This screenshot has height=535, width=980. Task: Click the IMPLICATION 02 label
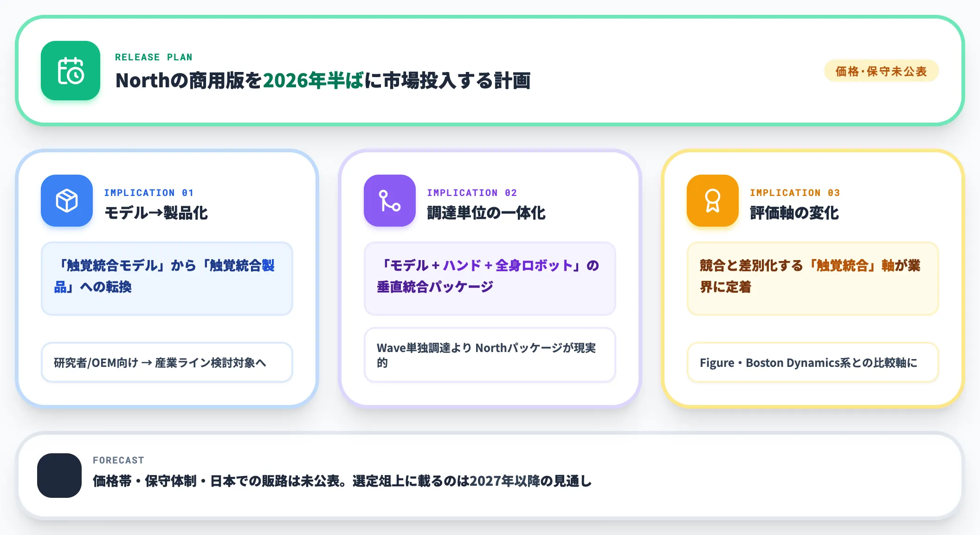point(472,193)
